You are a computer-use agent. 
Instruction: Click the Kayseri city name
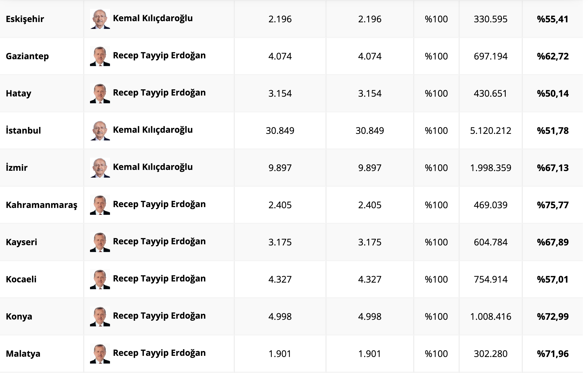21,242
